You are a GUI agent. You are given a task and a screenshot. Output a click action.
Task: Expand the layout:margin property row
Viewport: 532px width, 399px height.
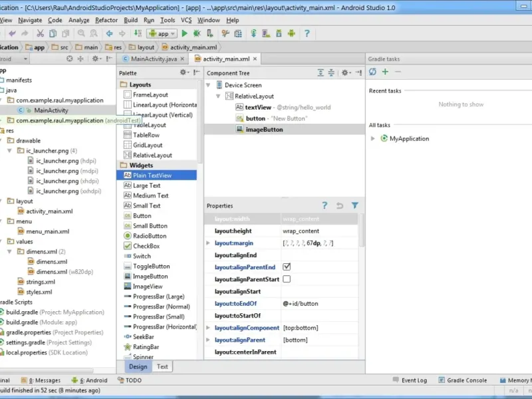point(209,243)
